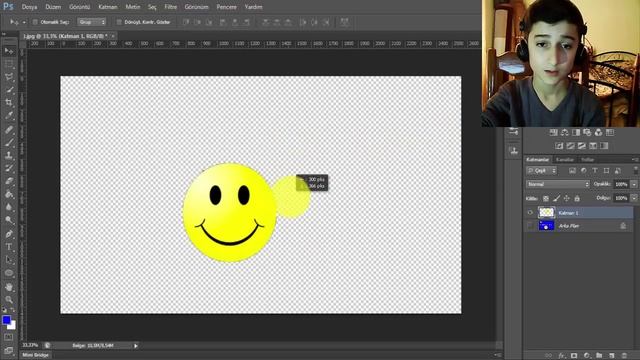Open the Düzen menu
The height and width of the screenshot is (360, 640).
(x=53, y=7)
